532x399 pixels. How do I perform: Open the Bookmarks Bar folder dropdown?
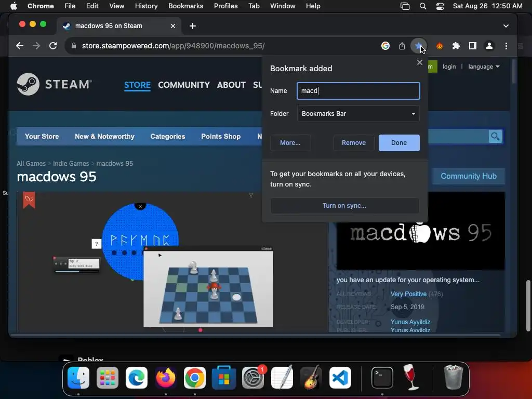[x=358, y=114]
